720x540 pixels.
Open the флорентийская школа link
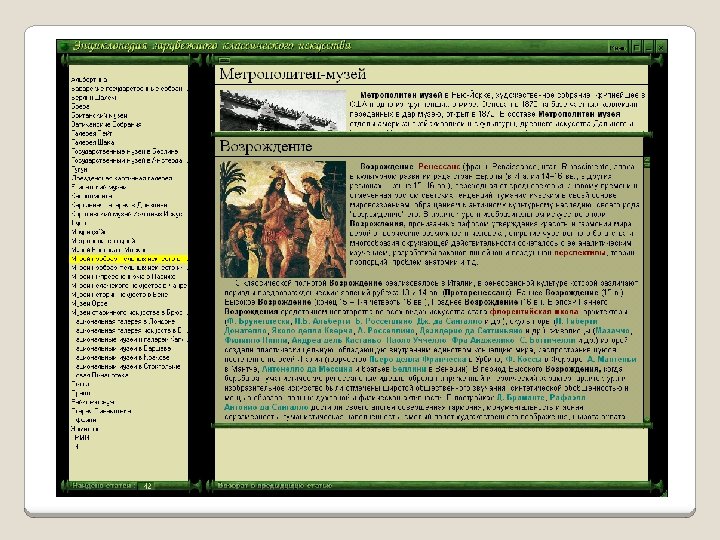[534, 312]
